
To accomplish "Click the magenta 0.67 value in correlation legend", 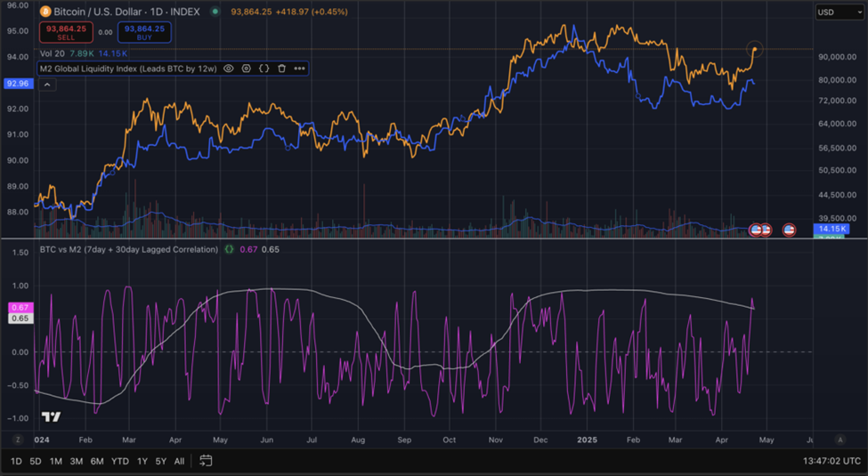I will [x=248, y=250].
